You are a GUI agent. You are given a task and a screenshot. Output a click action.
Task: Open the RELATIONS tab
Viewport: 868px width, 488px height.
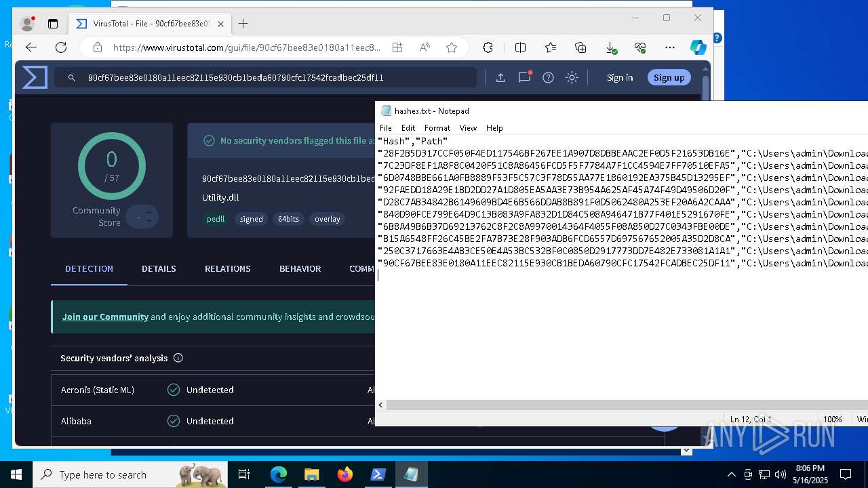[x=228, y=268]
